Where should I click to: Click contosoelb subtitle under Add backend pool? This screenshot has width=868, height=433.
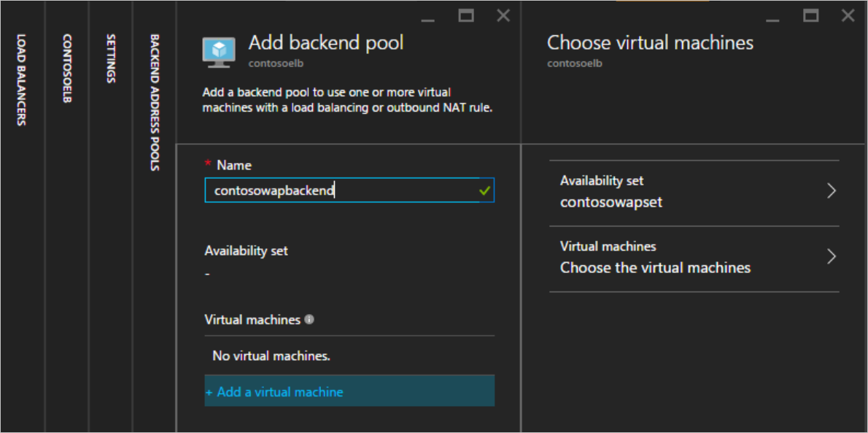[276, 64]
